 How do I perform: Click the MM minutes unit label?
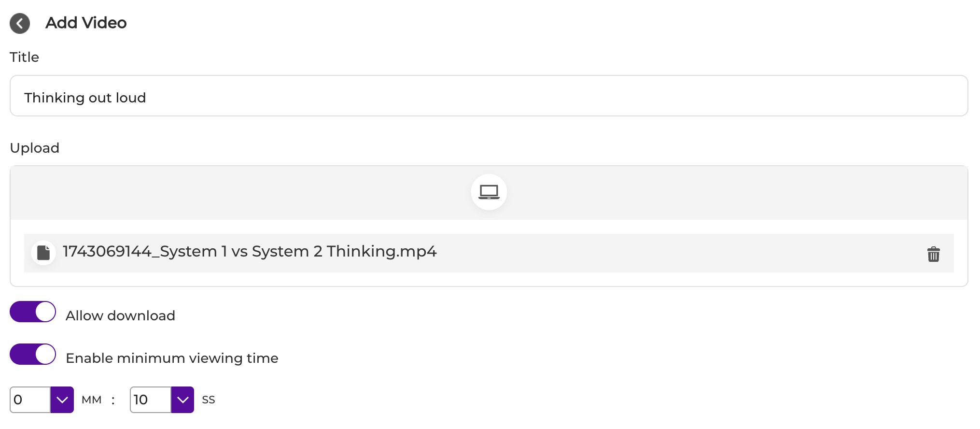tap(92, 400)
